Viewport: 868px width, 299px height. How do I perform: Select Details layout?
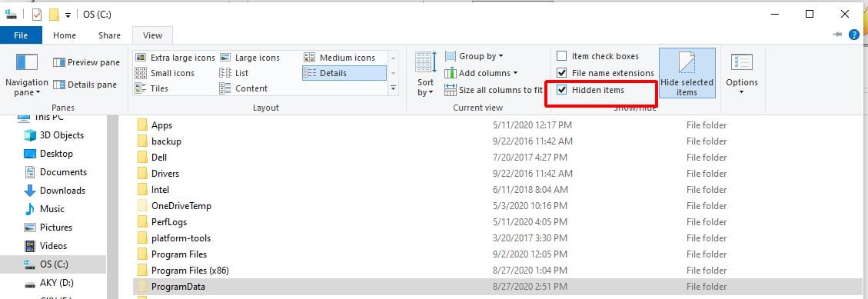pos(344,73)
